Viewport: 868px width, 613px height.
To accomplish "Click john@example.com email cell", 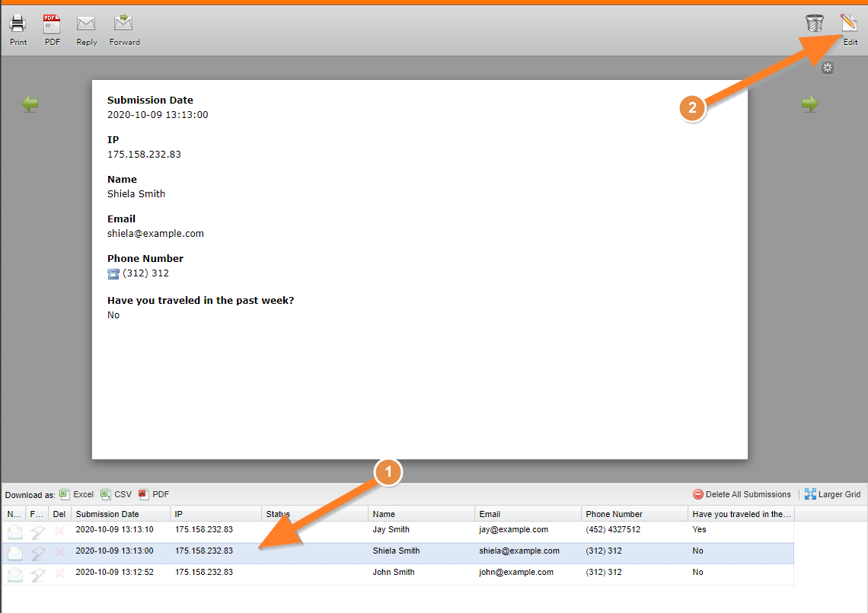I will click(516, 572).
